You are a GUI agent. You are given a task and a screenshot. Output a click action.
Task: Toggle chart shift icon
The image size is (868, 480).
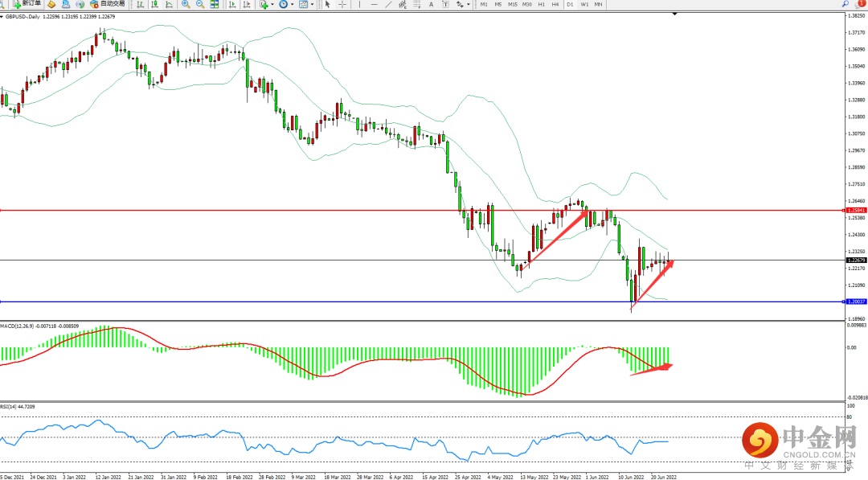[247, 4]
